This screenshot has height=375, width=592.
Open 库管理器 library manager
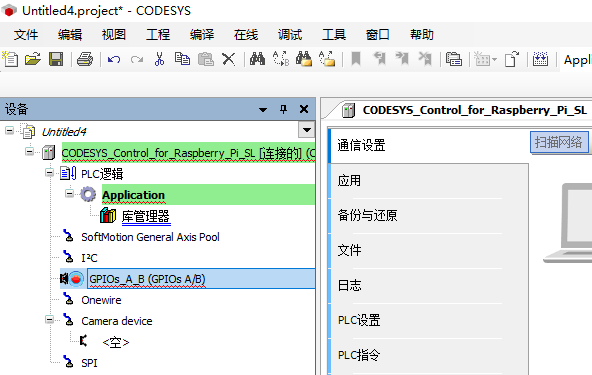pos(146,216)
